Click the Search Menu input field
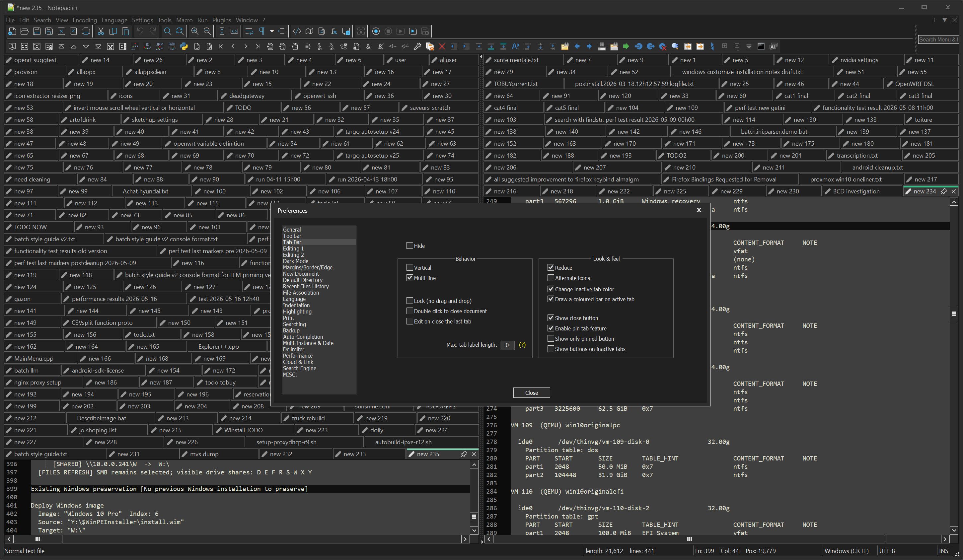963x560 pixels. pyautogui.click(x=938, y=39)
